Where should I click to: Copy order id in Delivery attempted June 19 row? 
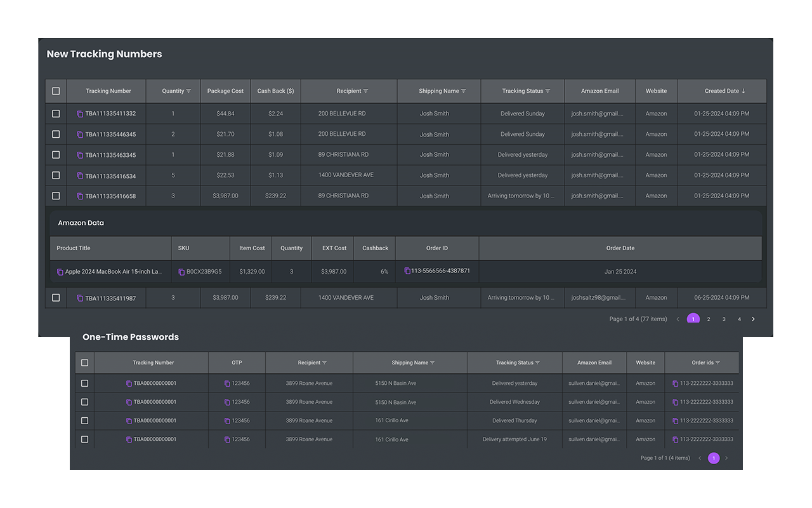676,439
